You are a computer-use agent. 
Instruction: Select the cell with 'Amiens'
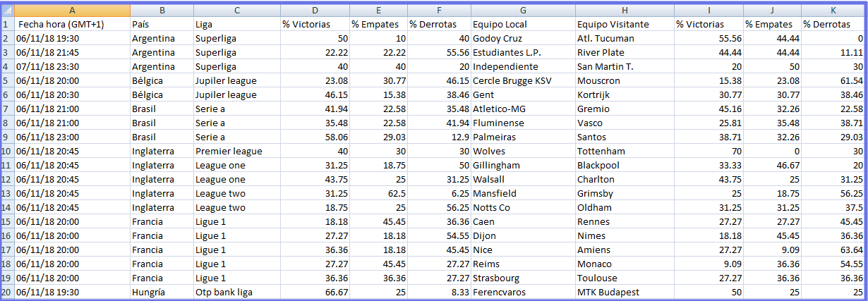click(625, 250)
